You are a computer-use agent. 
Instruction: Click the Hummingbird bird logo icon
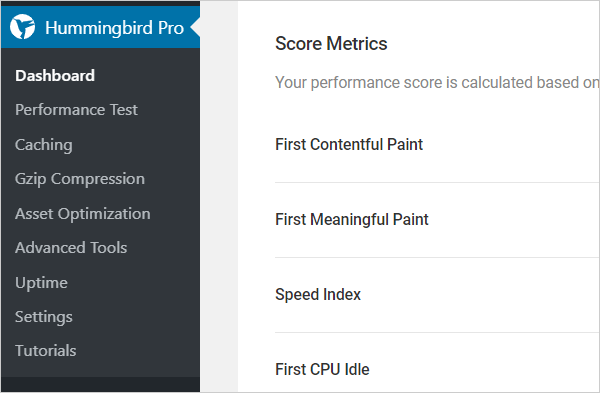[x=22, y=27]
